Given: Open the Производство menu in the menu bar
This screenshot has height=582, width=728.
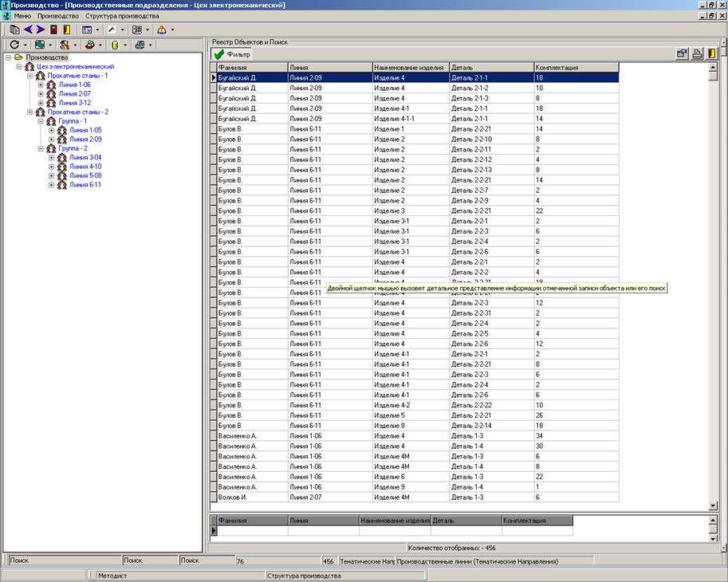Looking at the screenshot, I should point(58,16).
